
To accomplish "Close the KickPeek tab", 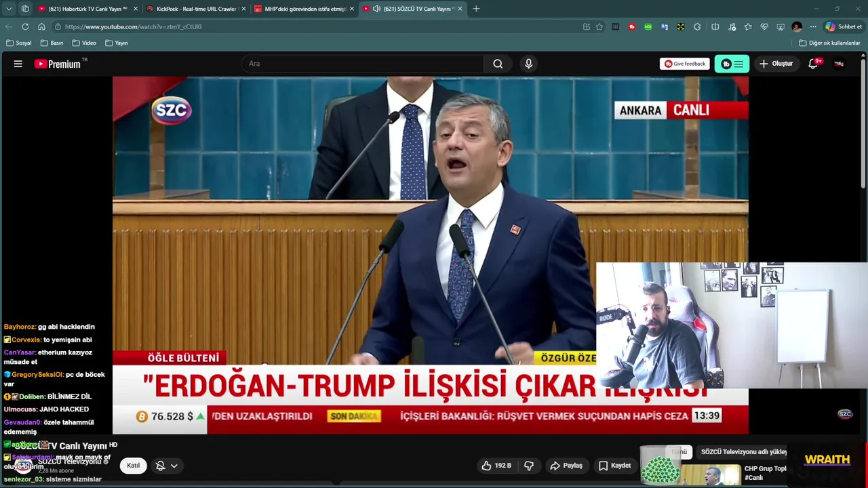I will 243,9.
